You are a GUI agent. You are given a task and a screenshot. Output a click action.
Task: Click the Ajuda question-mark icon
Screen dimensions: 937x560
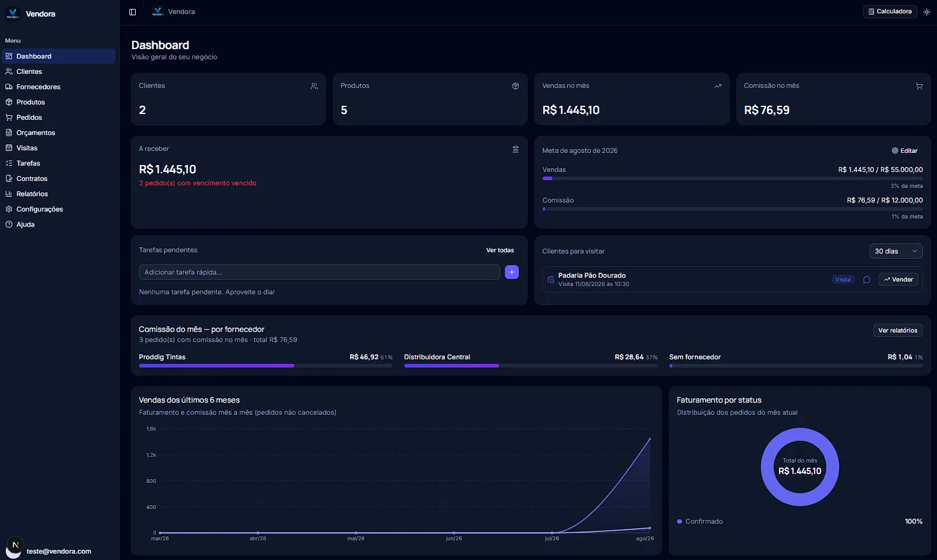pyautogui.click(x=9, y=224)
